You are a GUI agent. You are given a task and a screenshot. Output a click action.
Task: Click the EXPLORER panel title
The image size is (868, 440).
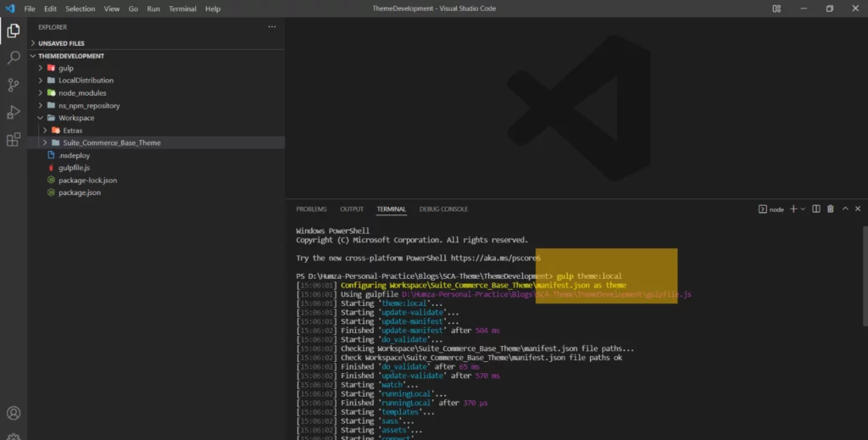(x=53, y=27)
